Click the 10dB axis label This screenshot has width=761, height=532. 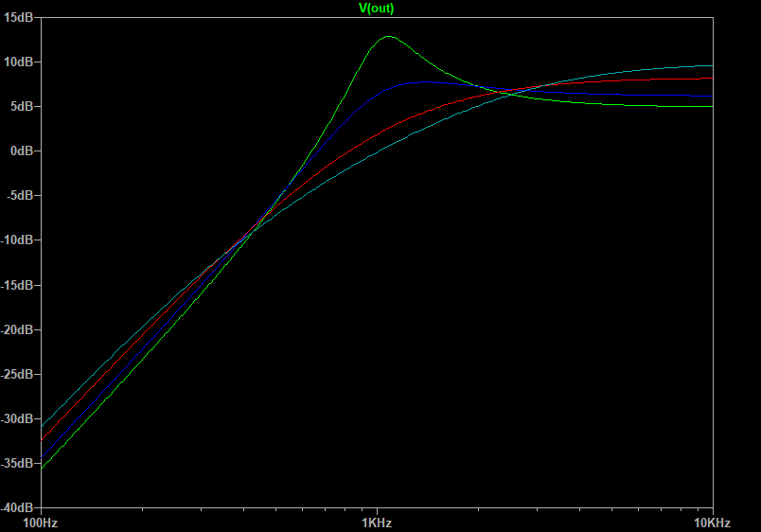point(18,62)
